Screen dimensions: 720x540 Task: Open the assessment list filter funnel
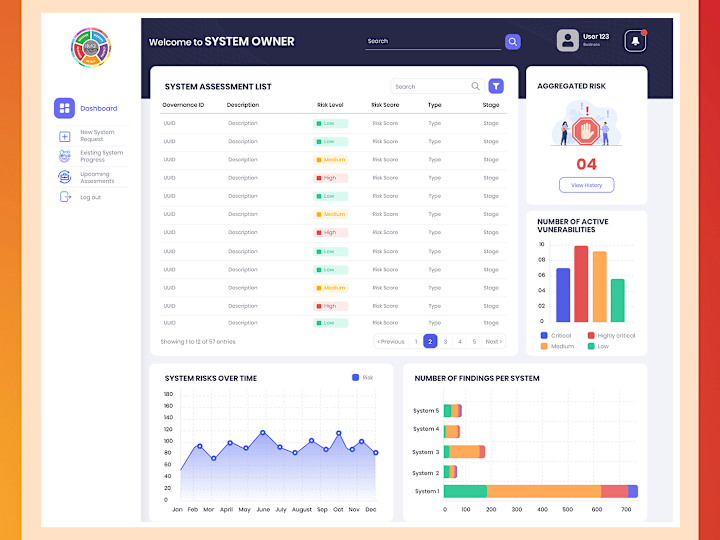pyautogui.click(x=496, y=86)
